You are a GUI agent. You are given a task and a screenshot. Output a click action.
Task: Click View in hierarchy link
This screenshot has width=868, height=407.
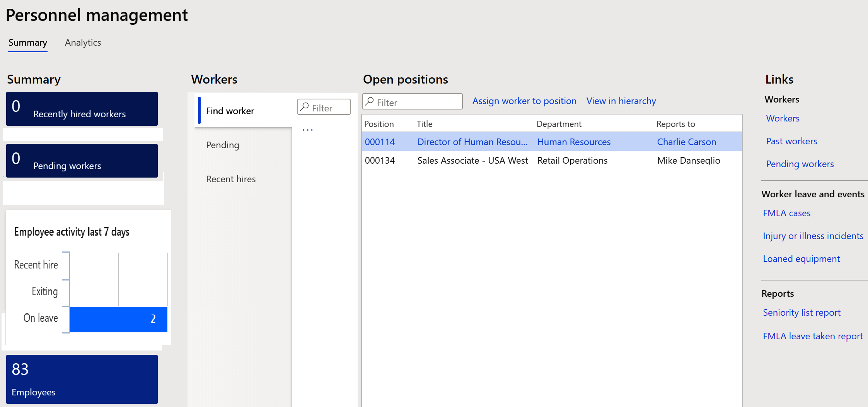point(621,101)
